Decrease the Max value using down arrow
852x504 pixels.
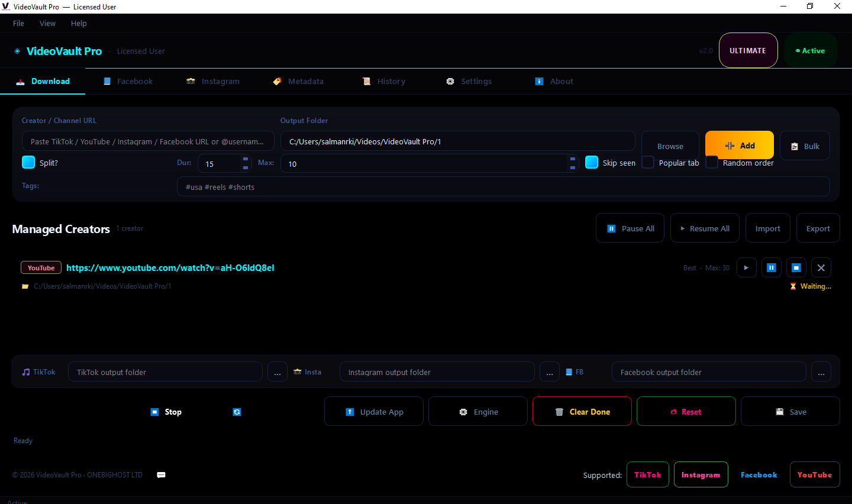573,167
